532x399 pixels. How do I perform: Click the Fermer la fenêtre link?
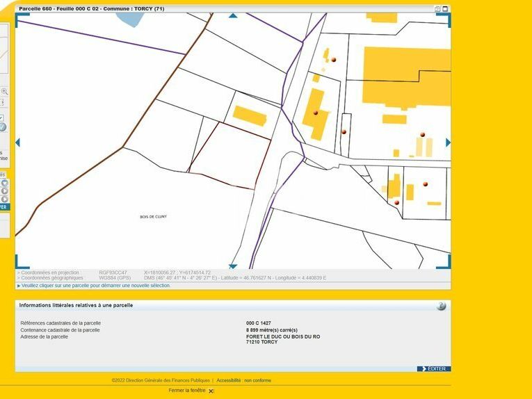[x=187, y=391]
